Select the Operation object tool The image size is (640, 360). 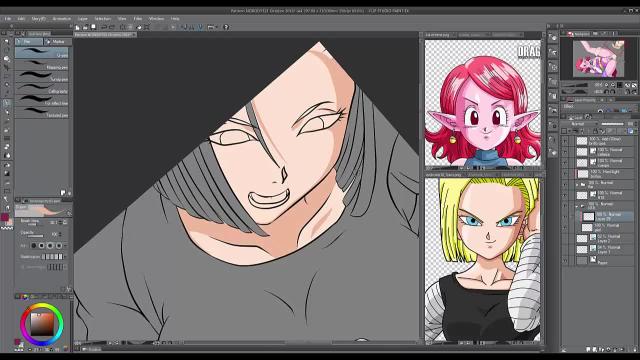click(x=7, y=59)
